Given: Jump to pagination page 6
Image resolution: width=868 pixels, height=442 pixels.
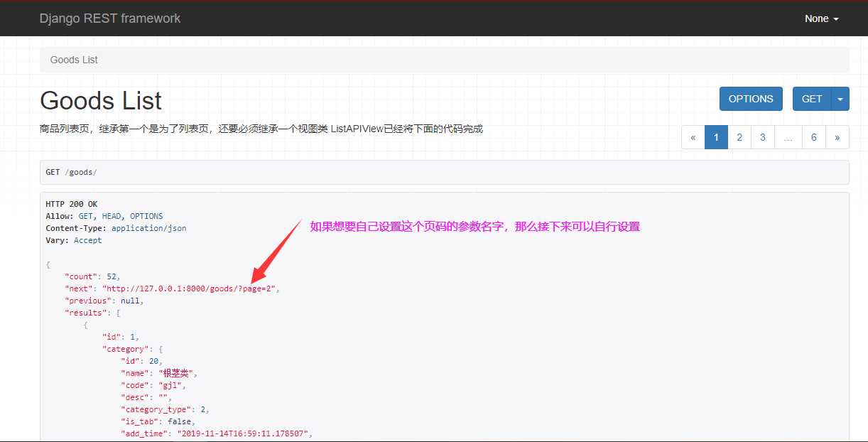Looking at the screenshot, I should (814, 137).
